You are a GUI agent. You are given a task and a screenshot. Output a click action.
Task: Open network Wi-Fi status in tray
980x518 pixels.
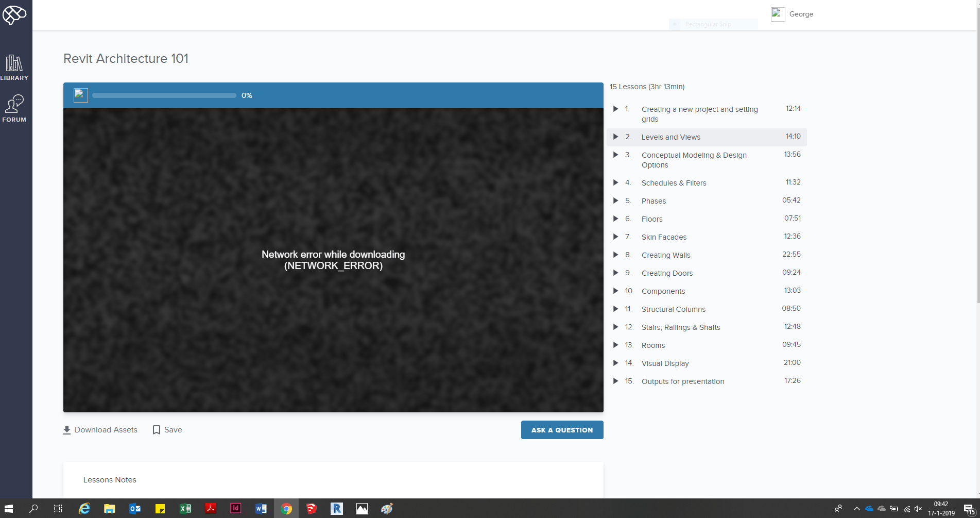(x=907, y=509)
